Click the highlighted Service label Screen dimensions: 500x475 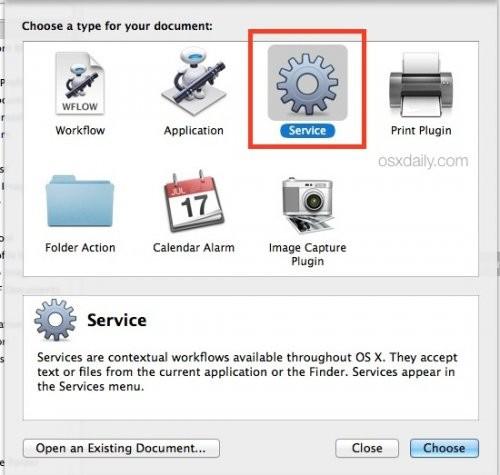(x=307, y=130)
